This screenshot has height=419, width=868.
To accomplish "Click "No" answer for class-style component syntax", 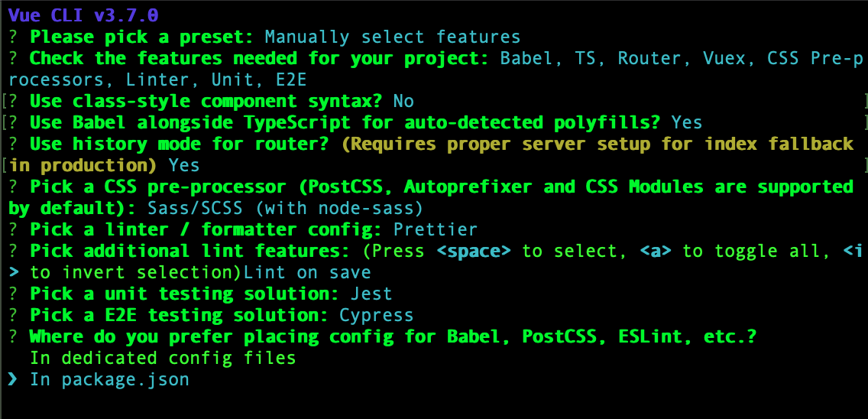I will pyautogui.click(x=403, y=101).
